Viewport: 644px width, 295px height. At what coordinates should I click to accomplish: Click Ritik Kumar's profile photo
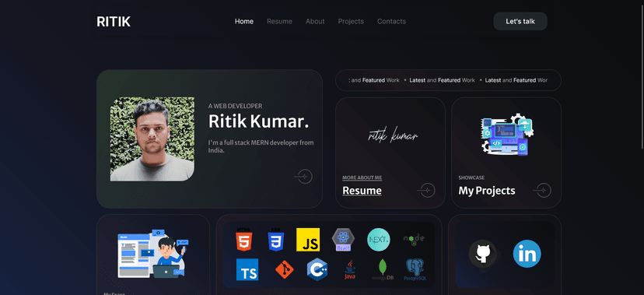click(152, 139)
